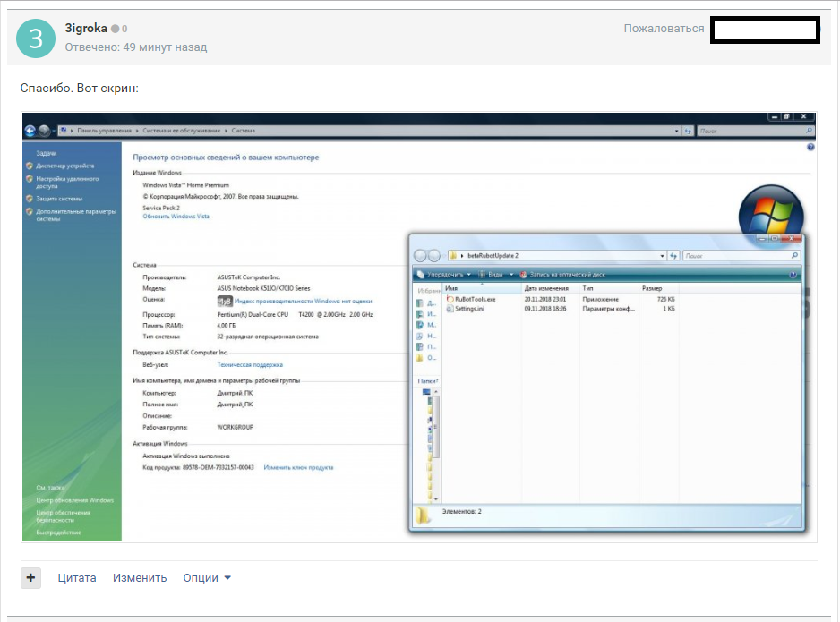Edit the post using Изменить

[140, 578]
